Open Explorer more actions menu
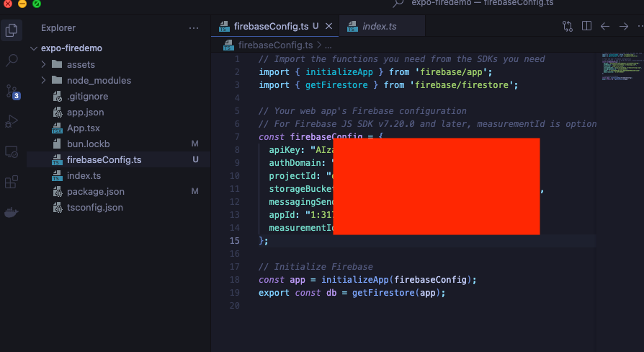Image resolution: width=644 pixels, height=352 pixels. [x=194, y=28]
